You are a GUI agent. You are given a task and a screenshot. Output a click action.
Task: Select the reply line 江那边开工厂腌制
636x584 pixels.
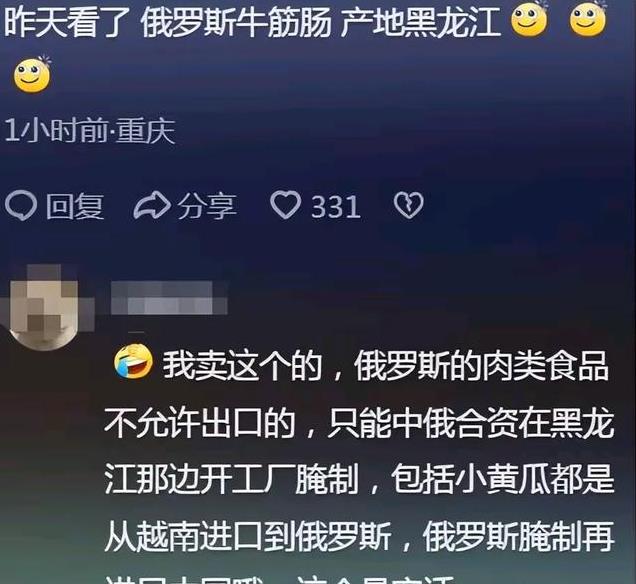[359, 480]
